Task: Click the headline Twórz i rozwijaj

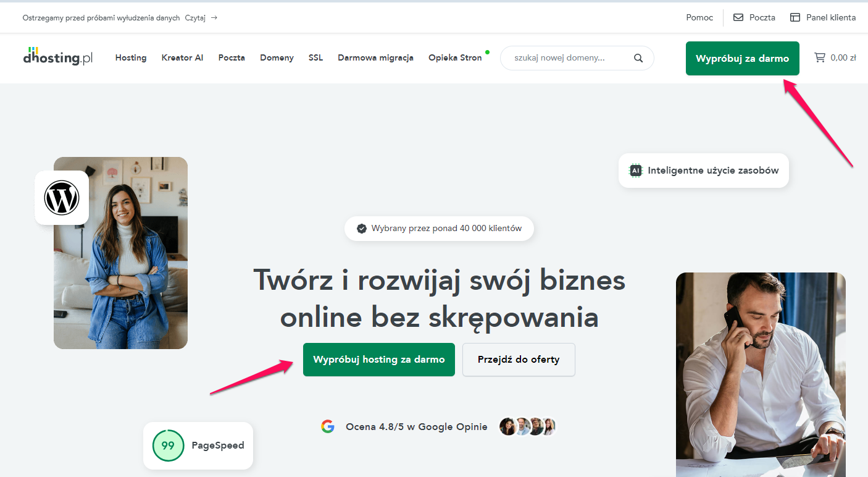Action: [x=440, y=298]
